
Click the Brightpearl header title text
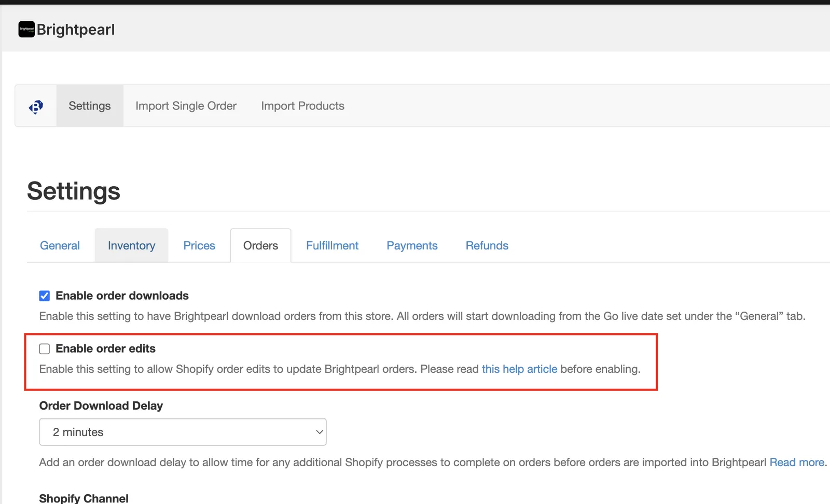(x=76, y=30)
